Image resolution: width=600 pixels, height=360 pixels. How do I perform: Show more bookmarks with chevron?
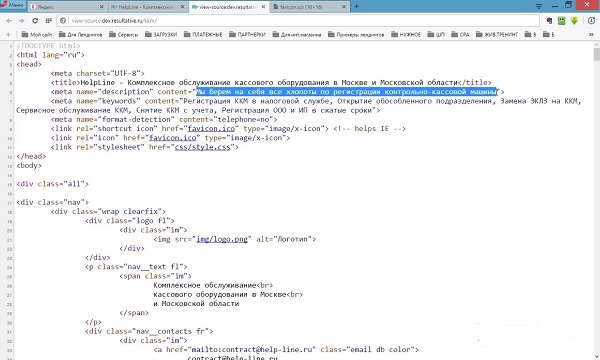(591, 34)
